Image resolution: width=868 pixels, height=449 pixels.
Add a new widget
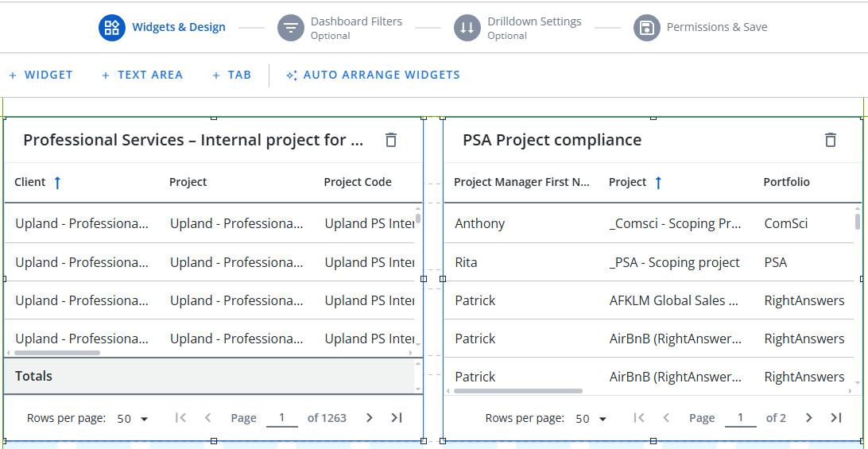point(41,75)
